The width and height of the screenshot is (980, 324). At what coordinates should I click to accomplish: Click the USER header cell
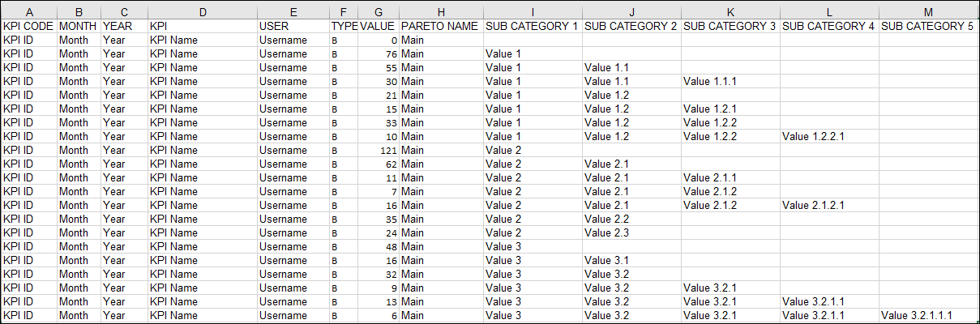tap(293, 26)
